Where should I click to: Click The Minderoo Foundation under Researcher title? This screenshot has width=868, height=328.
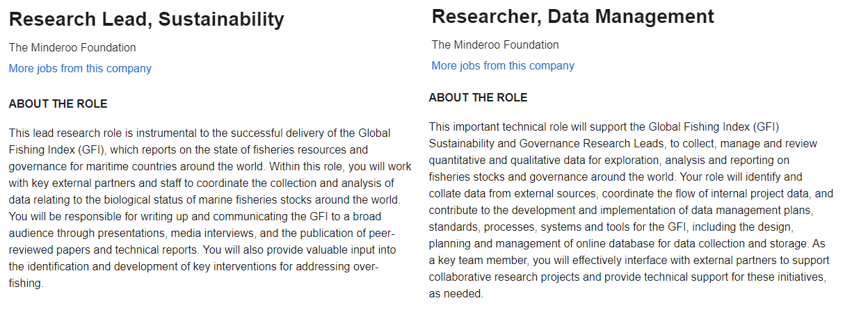495,44
